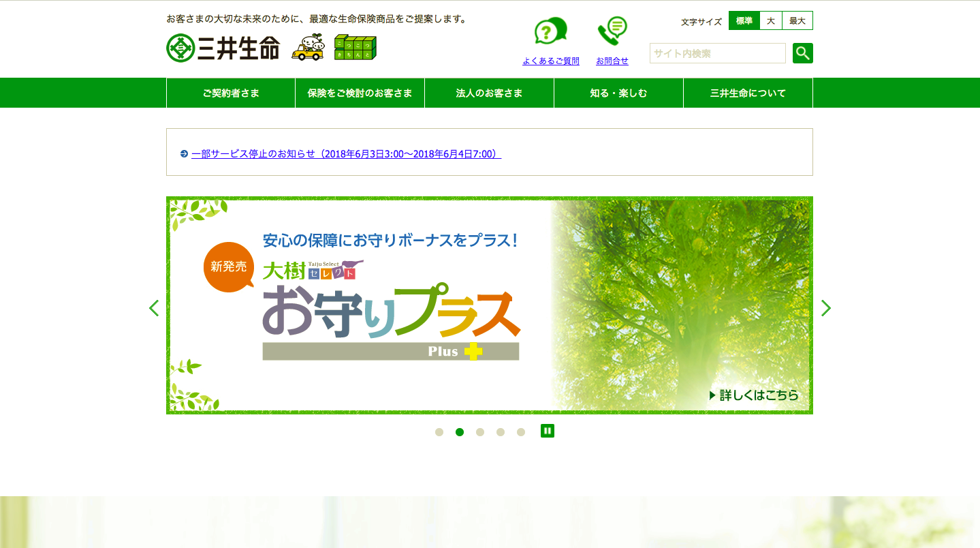Set text size to 標準
Screen dimensions: 980x548
744,20
